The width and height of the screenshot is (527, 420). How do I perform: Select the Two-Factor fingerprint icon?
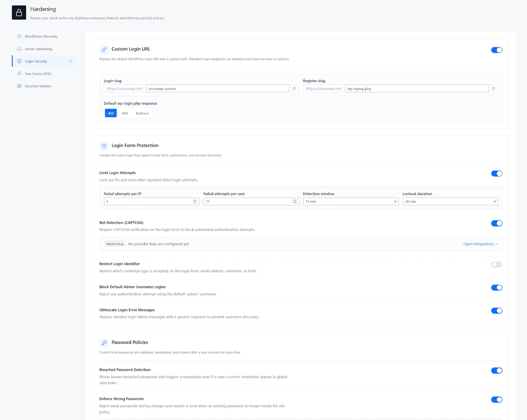pos(19,73)
